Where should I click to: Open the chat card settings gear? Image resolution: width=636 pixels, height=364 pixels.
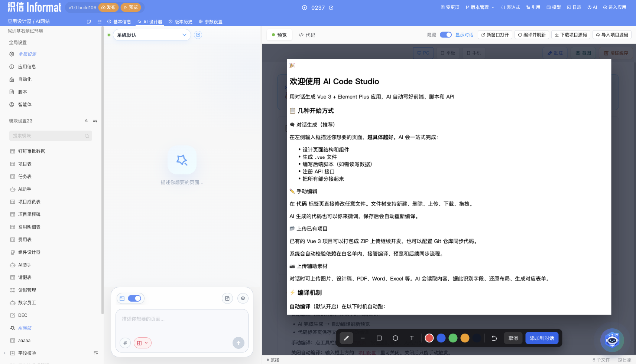coord(243,298)
